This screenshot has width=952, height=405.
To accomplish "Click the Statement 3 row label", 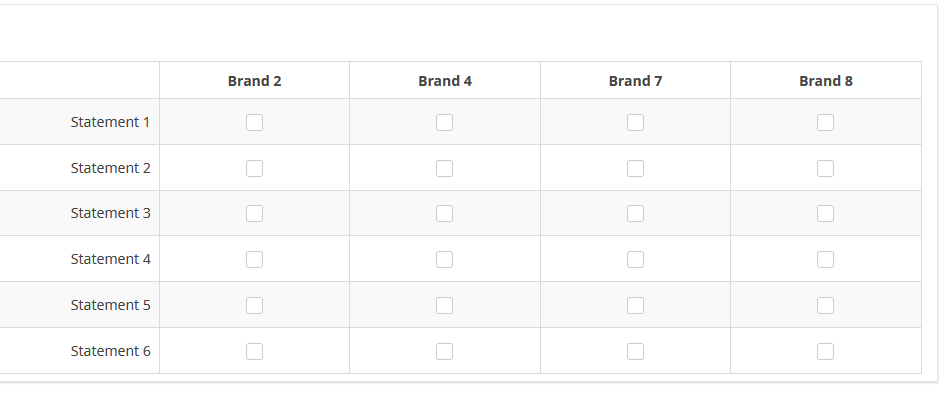I will [110, 213].
